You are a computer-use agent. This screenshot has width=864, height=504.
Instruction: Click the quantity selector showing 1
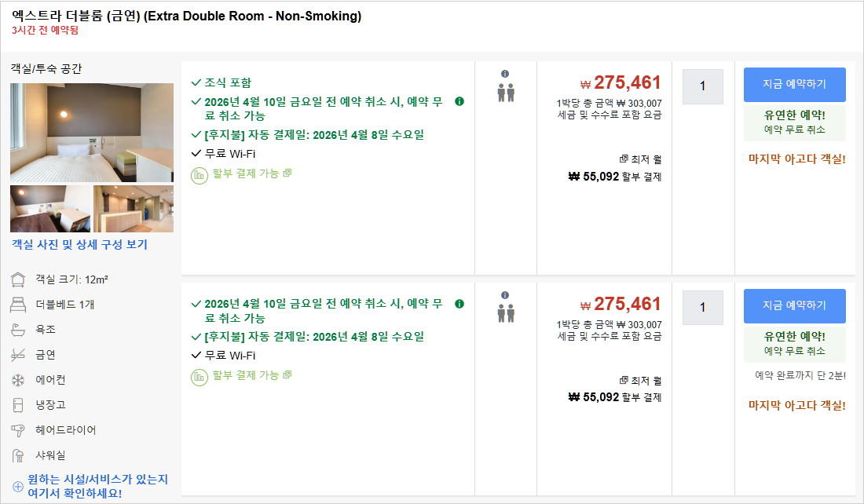point(702,86)
